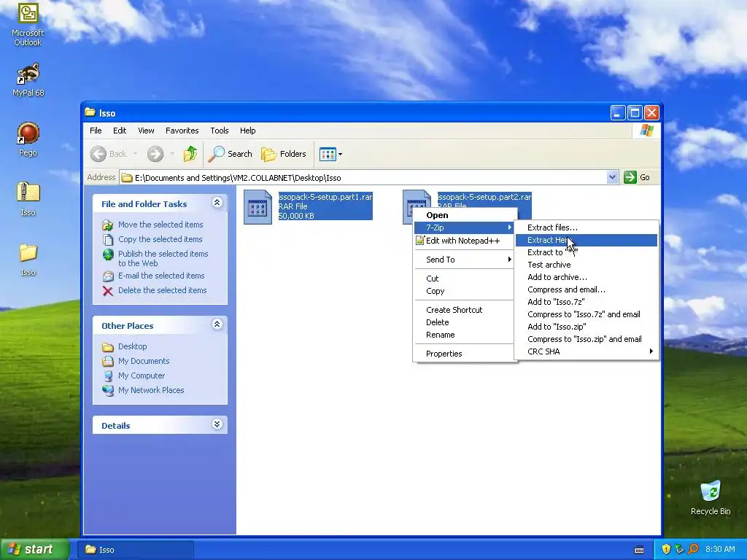Open the File menu

[96, 131]
